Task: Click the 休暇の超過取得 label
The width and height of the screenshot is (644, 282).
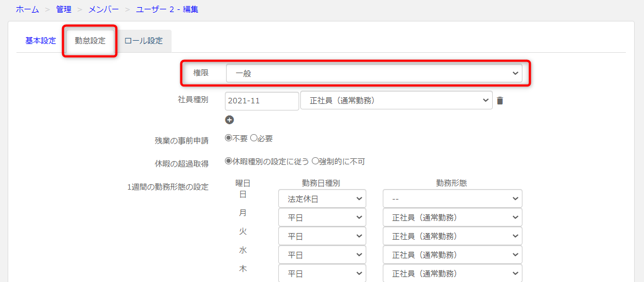Action: click(x=180, y=164)
